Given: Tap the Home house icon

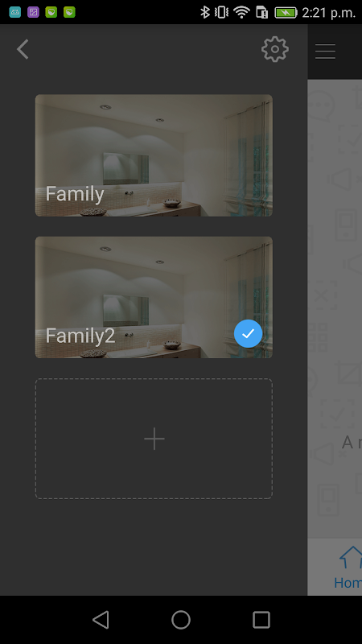Looking at the screenshot, I should pos(352,557).
